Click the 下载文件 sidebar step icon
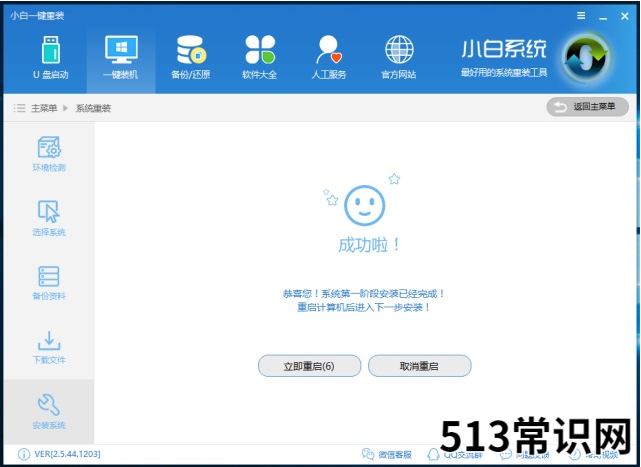 49,341
